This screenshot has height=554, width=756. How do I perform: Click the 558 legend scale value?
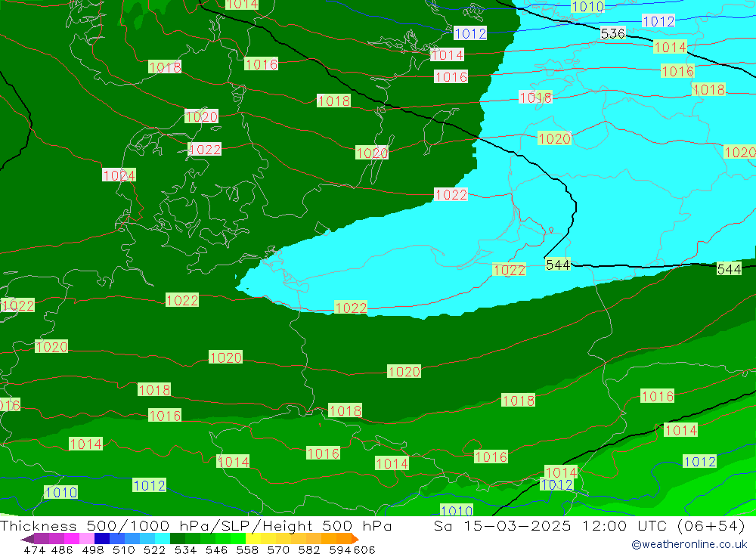point(247,549)
